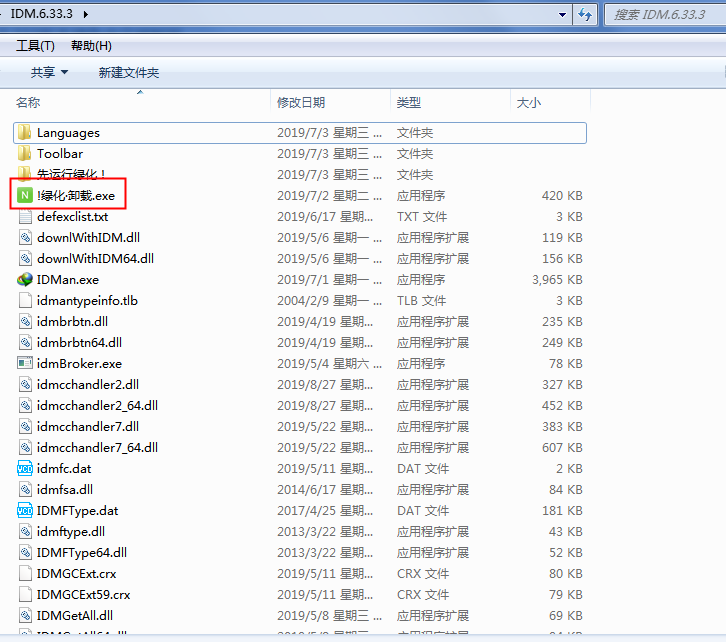Click the IDM.6.33.3 breadcrumb in address bar
Image resolution: width=726 pixels, height=642 pixels.
[42, 14]
